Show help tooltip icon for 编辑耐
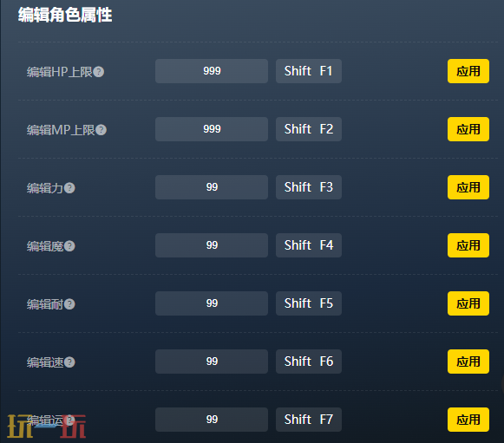504x443 pixels. pyautogui.click(x=69, y=304)
